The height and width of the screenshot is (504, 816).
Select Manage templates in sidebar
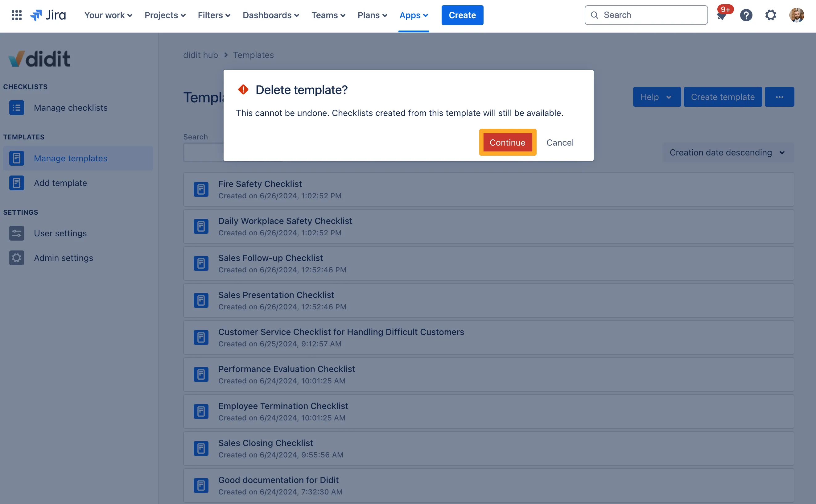coord(78,158)
